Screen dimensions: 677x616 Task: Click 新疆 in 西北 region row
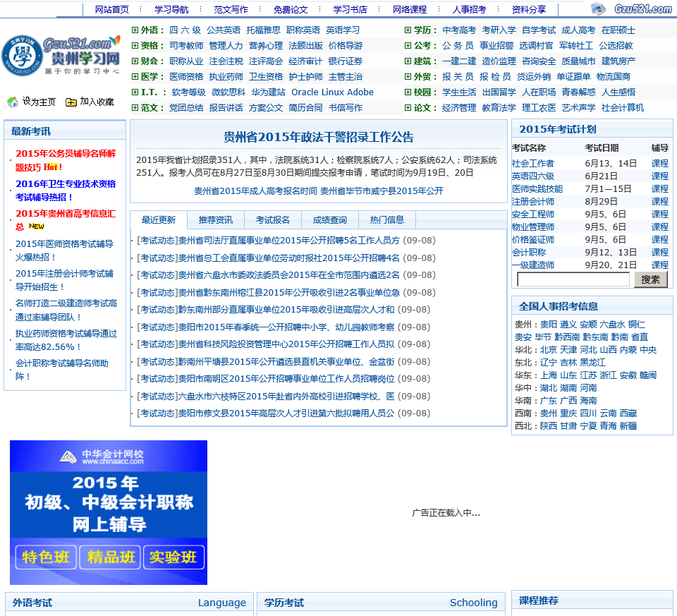click(x=628, y=426)
